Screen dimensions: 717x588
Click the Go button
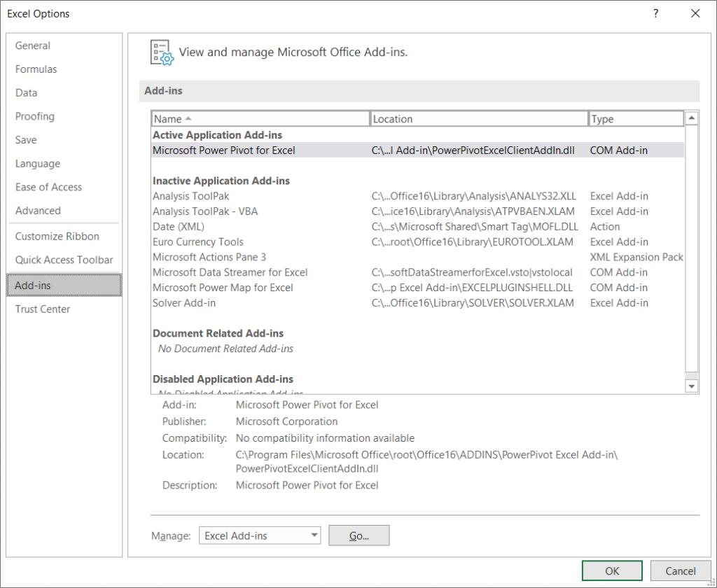point(358,535)
